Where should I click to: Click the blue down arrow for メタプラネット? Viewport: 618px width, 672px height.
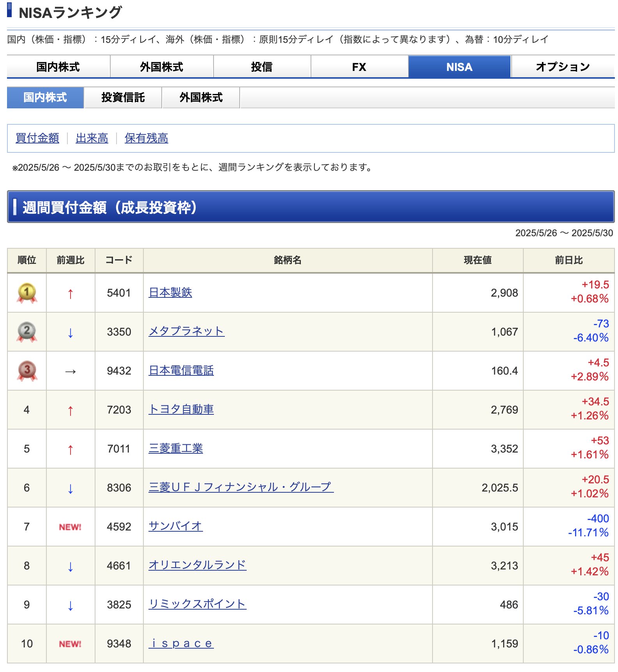[70, 332]
